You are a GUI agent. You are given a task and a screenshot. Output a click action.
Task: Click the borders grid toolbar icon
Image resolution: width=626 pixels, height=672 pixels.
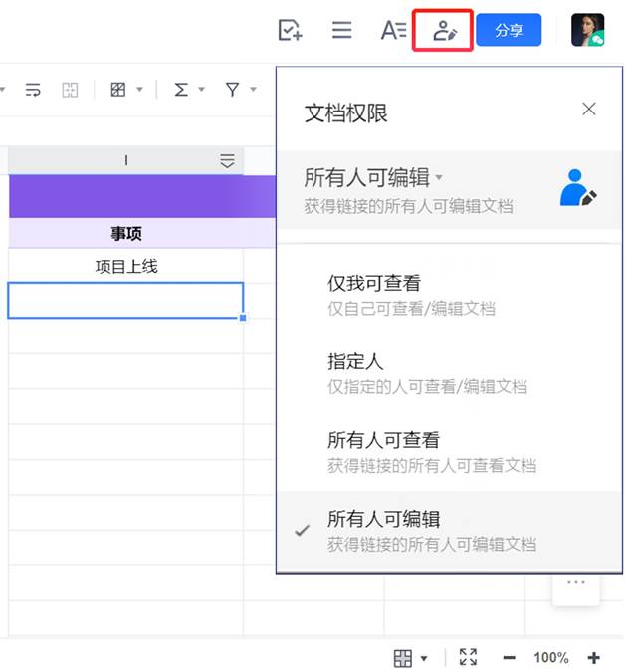point(118,90)
